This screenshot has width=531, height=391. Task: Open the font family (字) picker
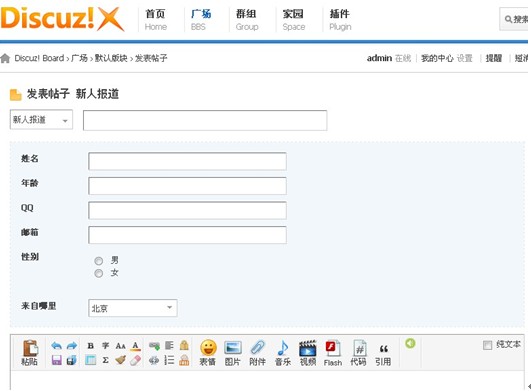point(106,346)
